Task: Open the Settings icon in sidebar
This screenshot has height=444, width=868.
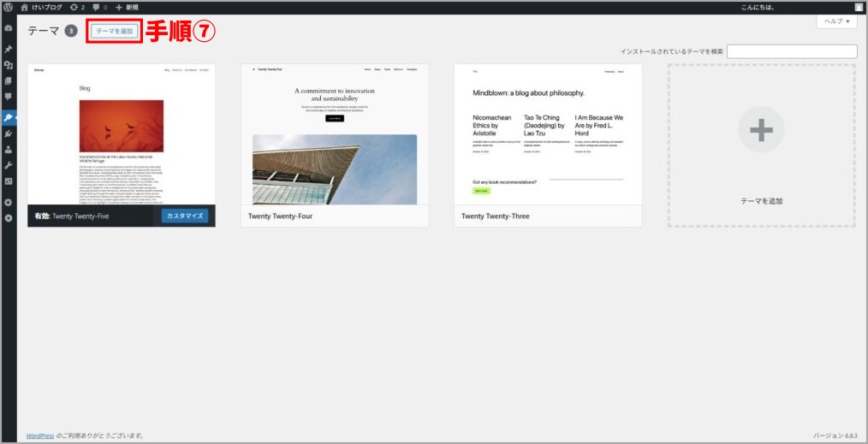Action: pyautogui.click(x=9, y=202)
